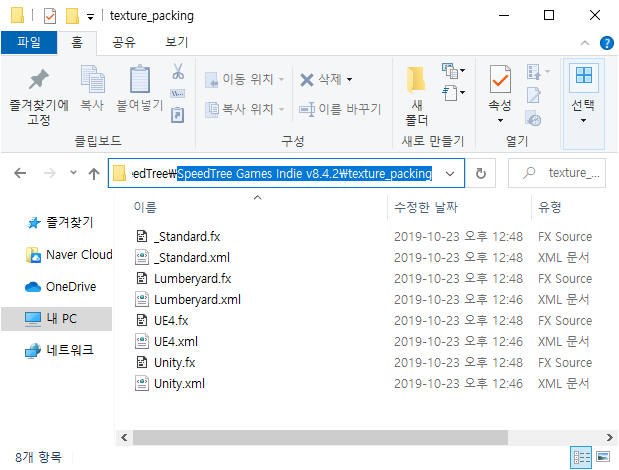The image size is (619, 470).
Task: Click the New item icon in ribbon
Action: pos(450,71)
